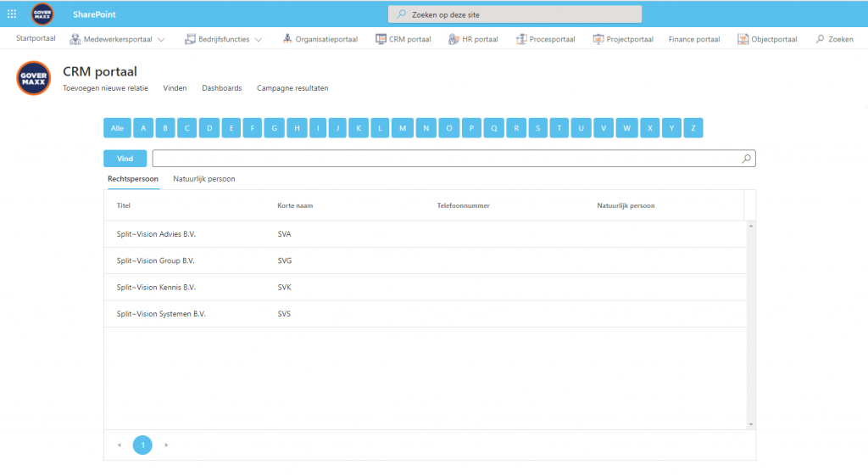Click the CRM portaal navigation icon
The width and height of the screenshot is (868, 476).
[x=381, y=39]
